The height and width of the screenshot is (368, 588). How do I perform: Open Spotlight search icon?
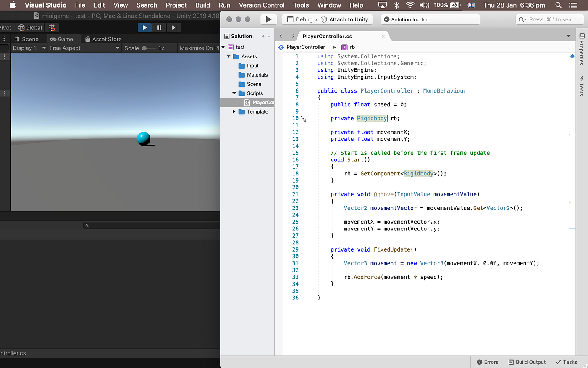pyautogui.click(x=559, y=5)
